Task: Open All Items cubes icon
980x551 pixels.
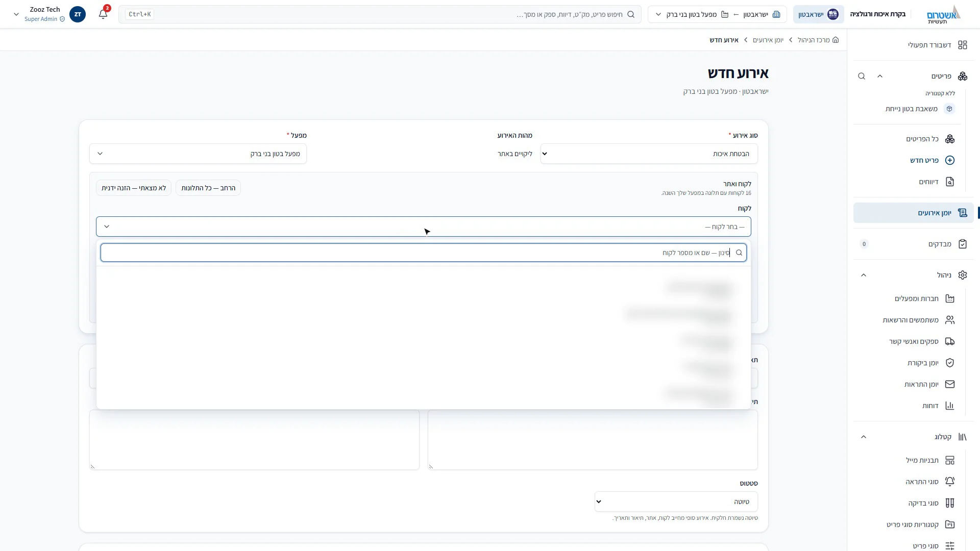Action: [x=949, y=139]
